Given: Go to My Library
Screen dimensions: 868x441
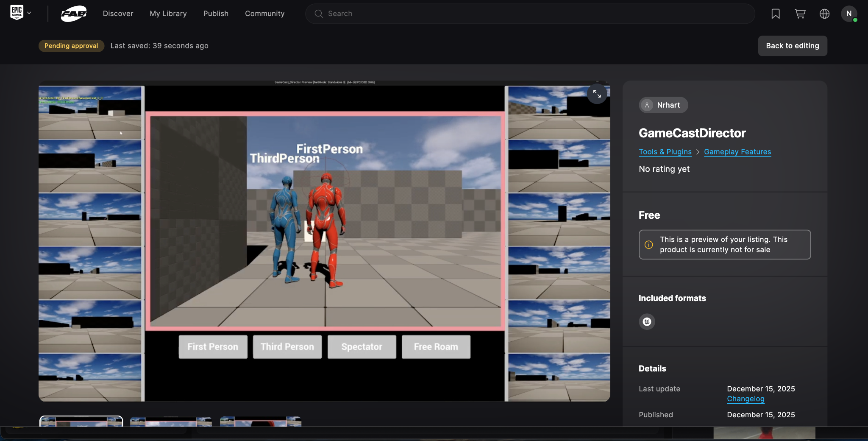Looking at the screenshot, I should coord(168,14).
